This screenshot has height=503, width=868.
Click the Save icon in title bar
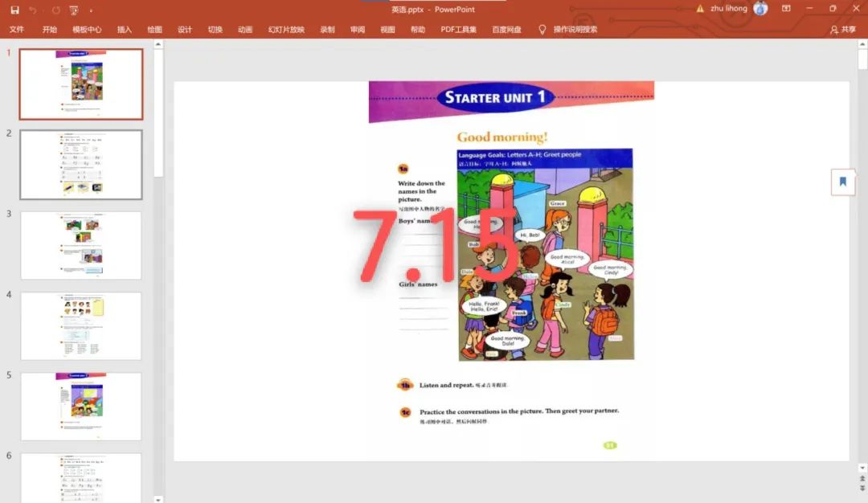[x=14, y=10]
